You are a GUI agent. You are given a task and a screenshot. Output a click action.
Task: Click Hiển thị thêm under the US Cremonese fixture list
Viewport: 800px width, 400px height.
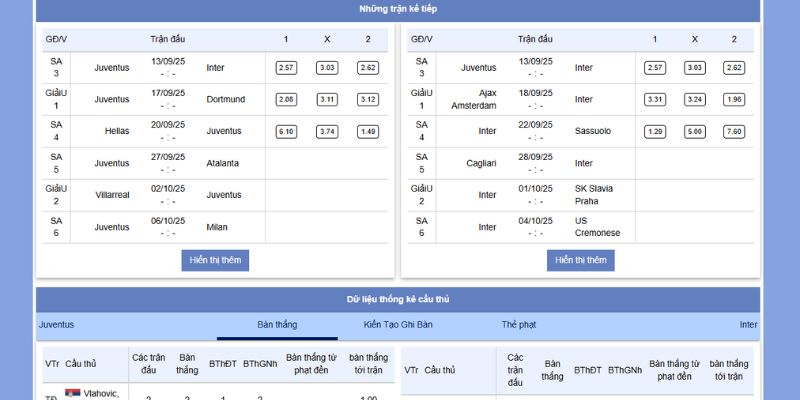(x=581, y=260)
